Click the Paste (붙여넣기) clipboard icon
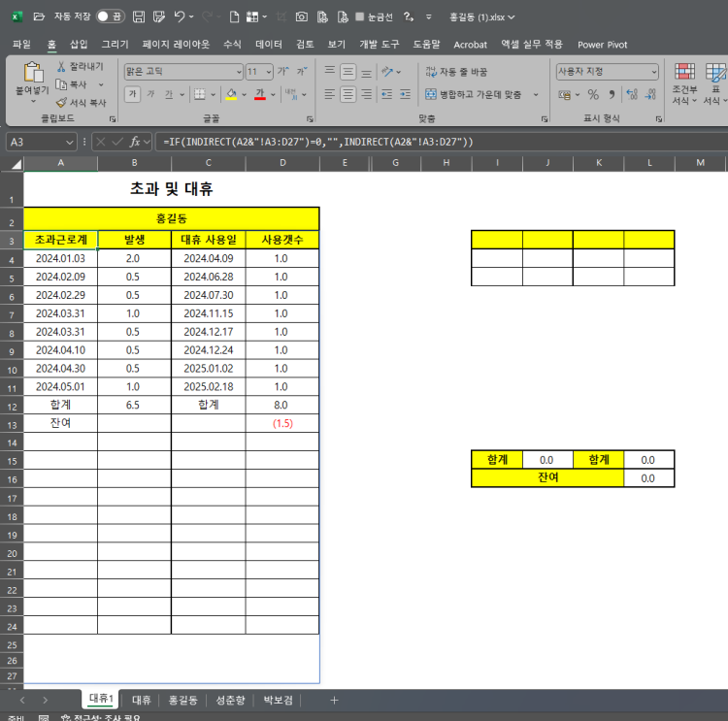This screenshot has width=728, height=721. click(33, 73)
